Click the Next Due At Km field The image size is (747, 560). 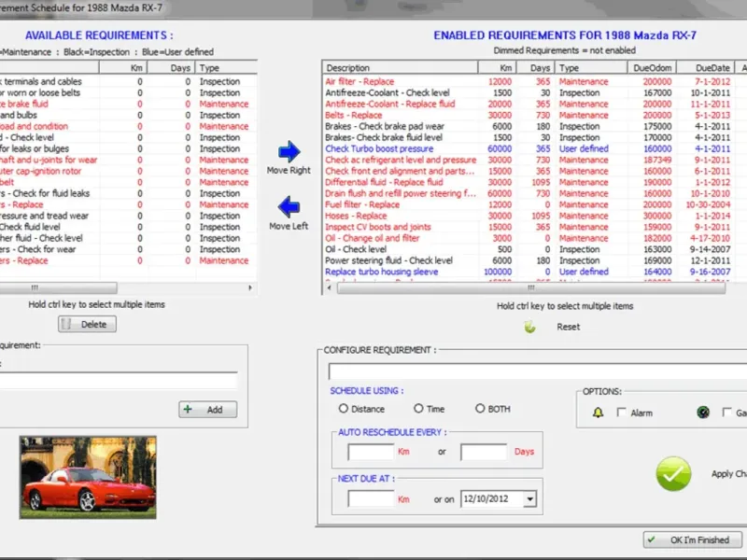[x=371, y=499]
